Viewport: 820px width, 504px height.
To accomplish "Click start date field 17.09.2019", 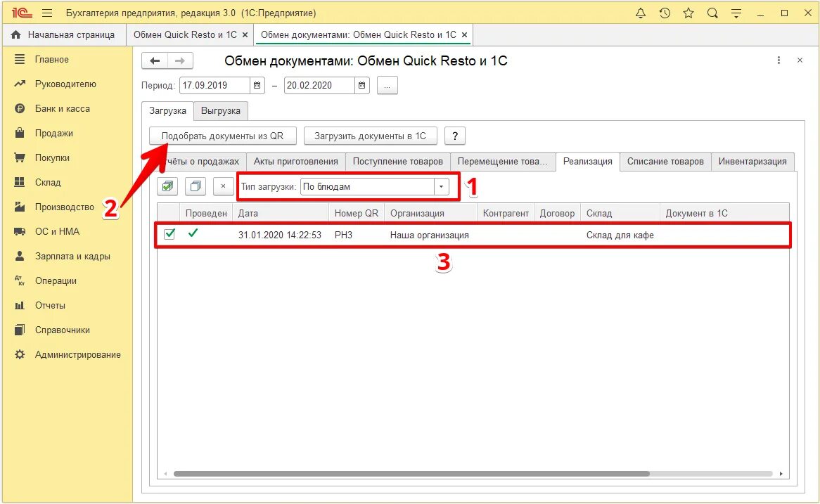I will pos(214,85).
